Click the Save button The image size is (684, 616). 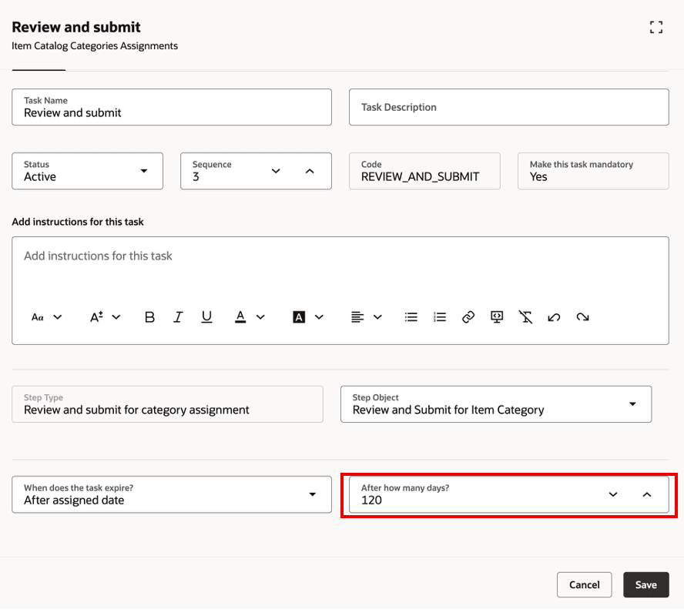point(645,585)
